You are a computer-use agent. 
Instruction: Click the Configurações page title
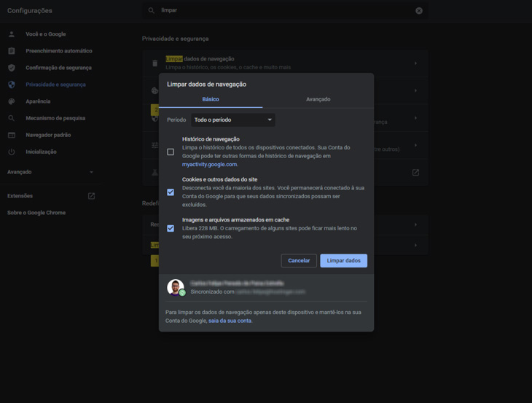pyautogui.click(x=30, y=10)
